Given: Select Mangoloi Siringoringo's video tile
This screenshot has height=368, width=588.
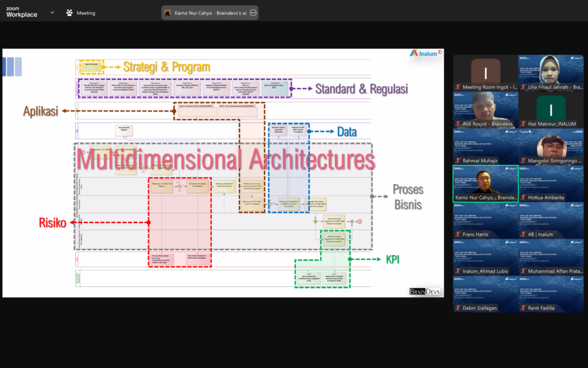Looking at the screenshot, I should coord(551,146).
